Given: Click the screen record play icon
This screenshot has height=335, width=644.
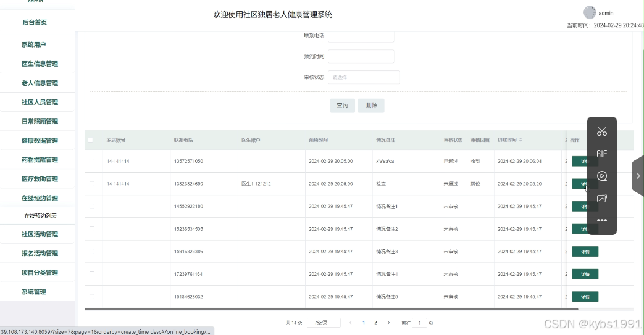Looking at the screenshot, I should click(601, 176).
